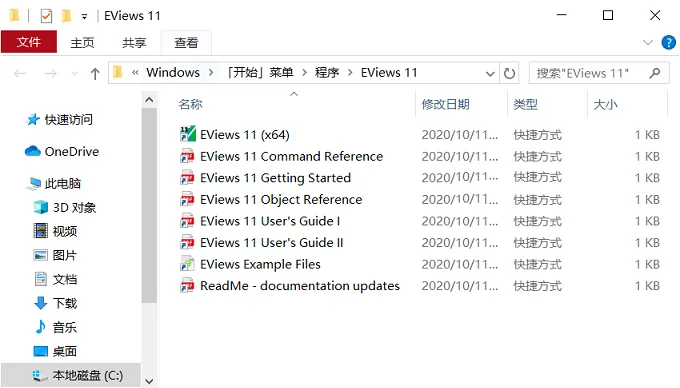The height and width of the screenshot is (388, 680).
Task: Select the EViews Example Files icon
Action: (187, 264)
